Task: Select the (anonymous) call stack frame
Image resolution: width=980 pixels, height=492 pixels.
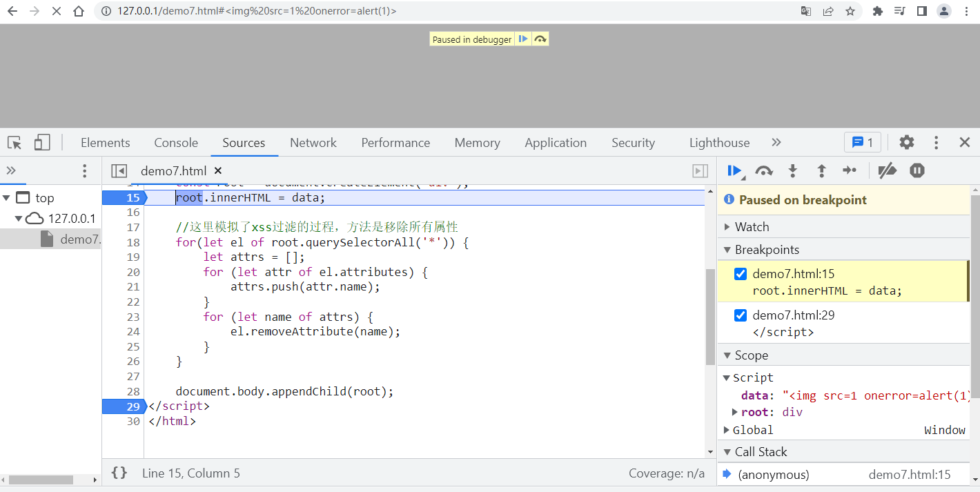Action: click(x=844, y=475)
